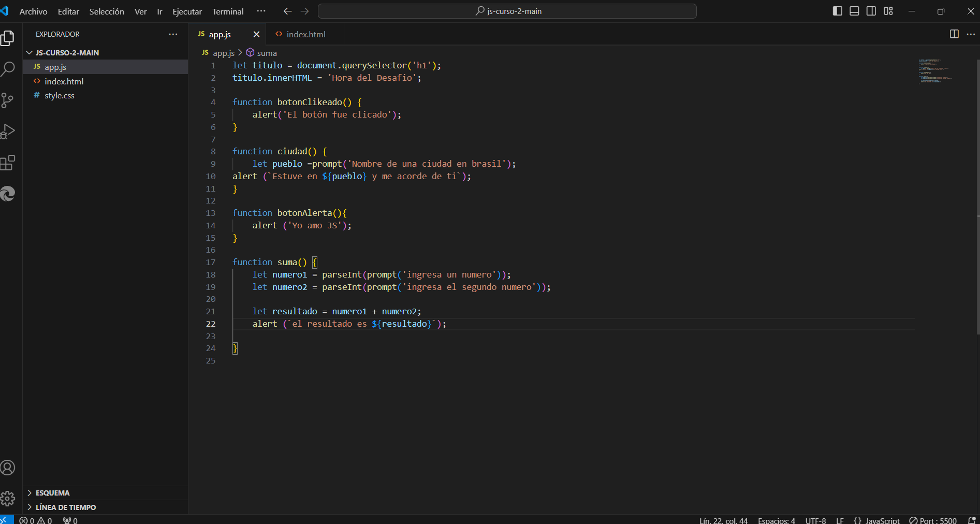Open the Search view in activity bar

click(x=8, y=69)
